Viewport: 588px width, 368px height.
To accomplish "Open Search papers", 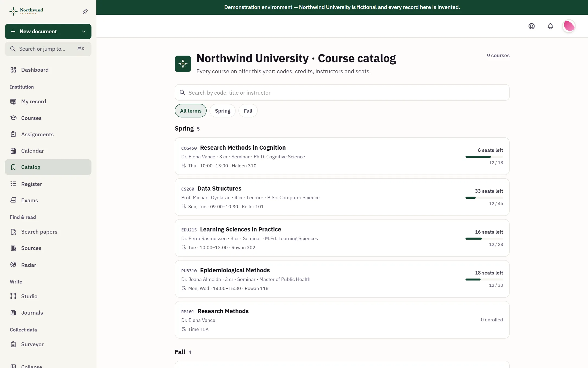I will coord(48,232).
